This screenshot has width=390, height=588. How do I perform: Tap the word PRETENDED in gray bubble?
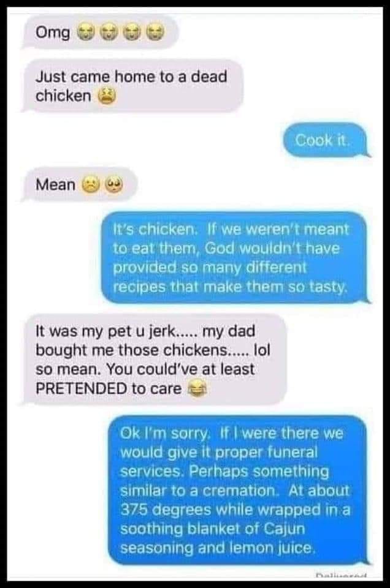pos(82,388)
